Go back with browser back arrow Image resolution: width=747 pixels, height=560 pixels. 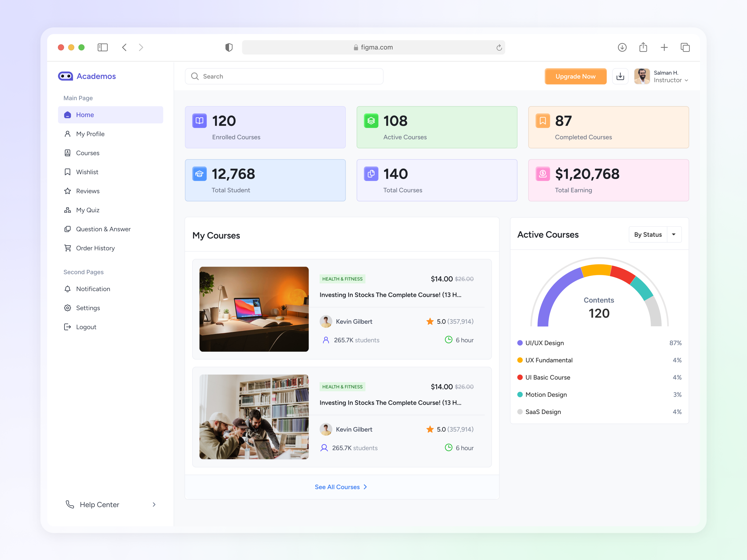(x=124, y=47)
